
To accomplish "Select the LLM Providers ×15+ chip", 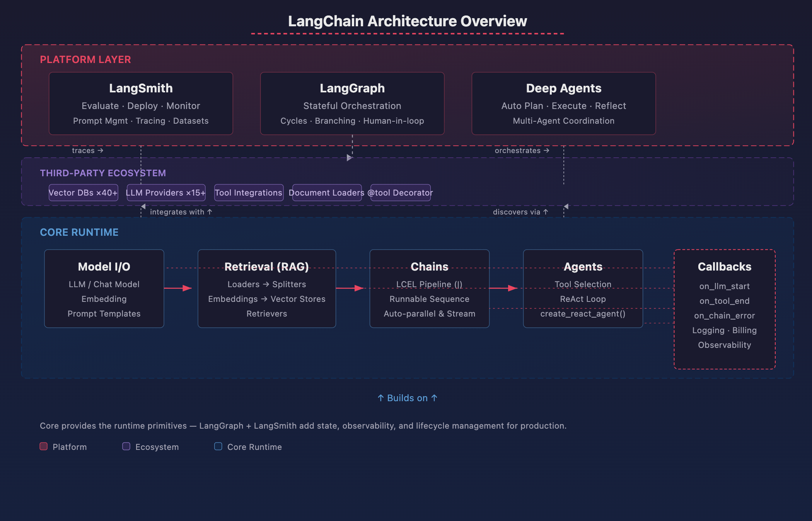I will (x=166, y=192).
